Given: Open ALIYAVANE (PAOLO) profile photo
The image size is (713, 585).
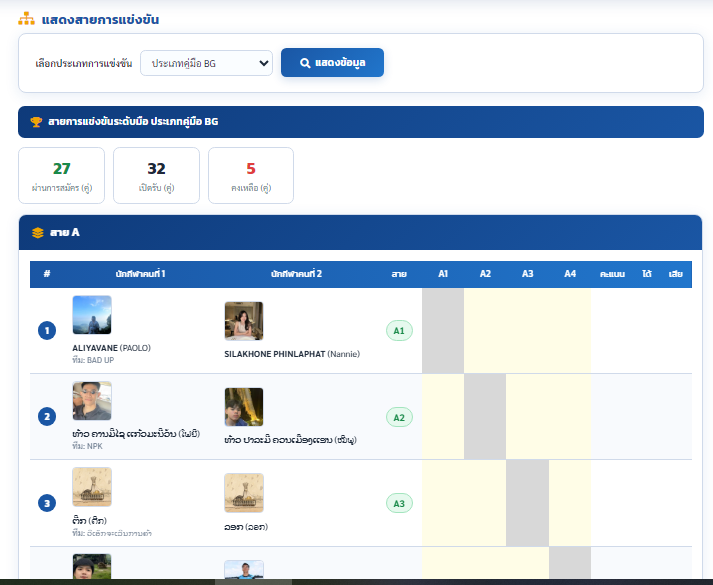Looking at the screenshot, I should click(x=92, y=315).
